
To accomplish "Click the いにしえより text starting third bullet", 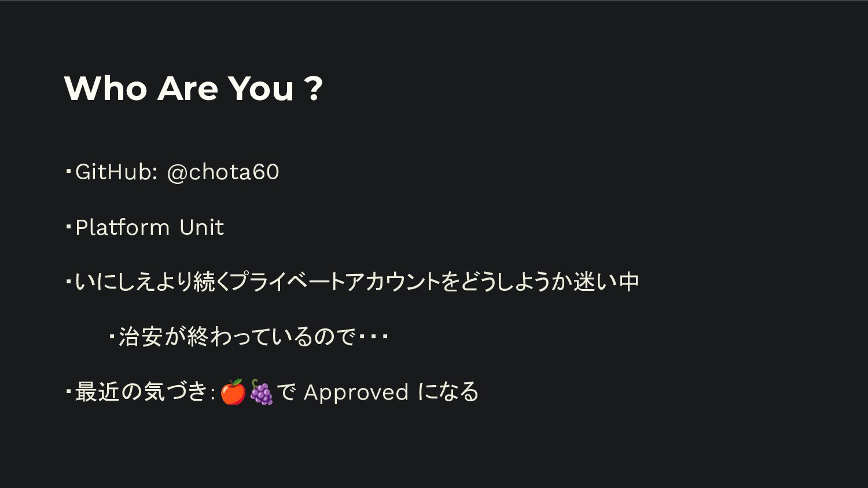I will pyautogui.click(x=134, y=282).
